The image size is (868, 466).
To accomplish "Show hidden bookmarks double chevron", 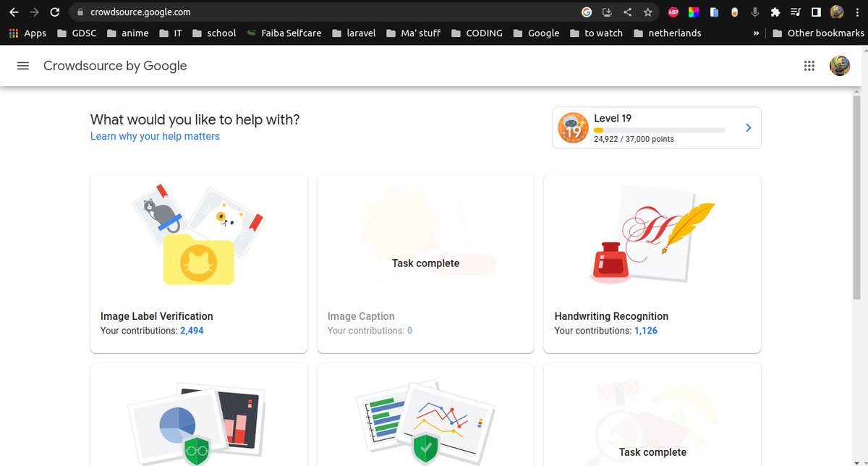I will point(756,33).
